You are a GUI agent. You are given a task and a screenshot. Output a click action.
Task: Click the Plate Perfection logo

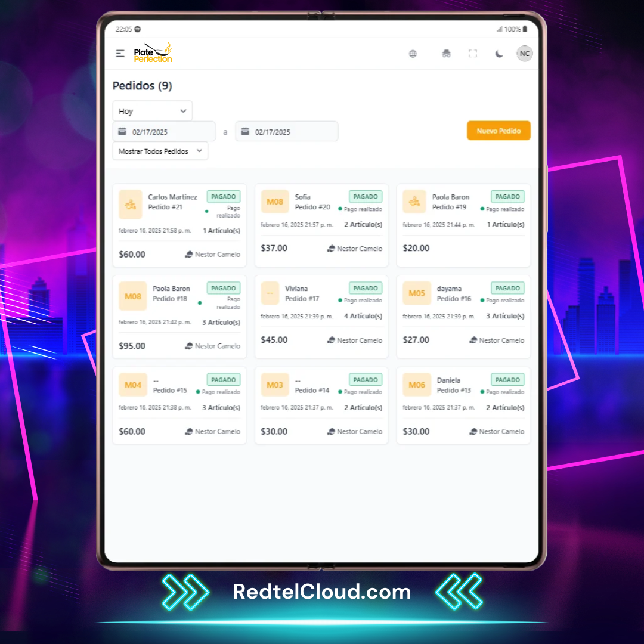tap(153, 53)
